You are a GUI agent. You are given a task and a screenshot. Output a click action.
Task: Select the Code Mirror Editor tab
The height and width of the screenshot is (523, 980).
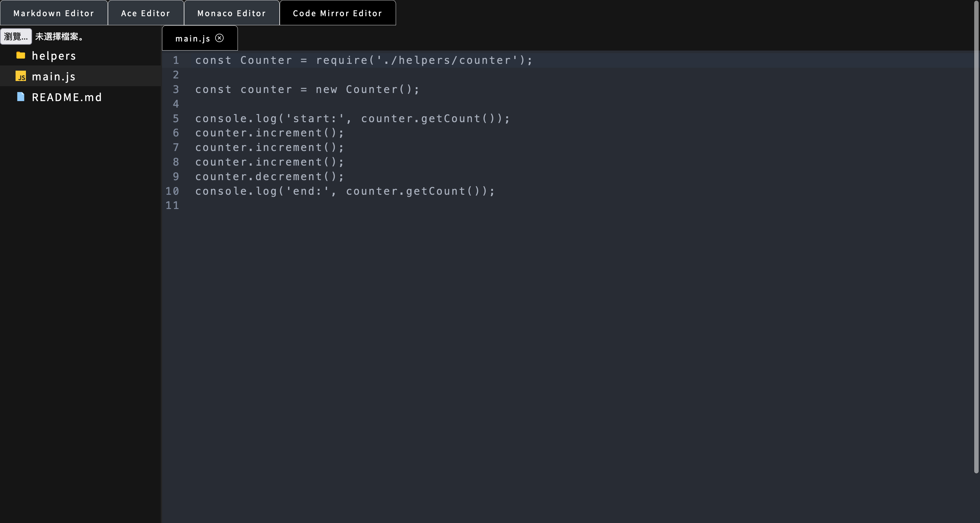point(337,13)
